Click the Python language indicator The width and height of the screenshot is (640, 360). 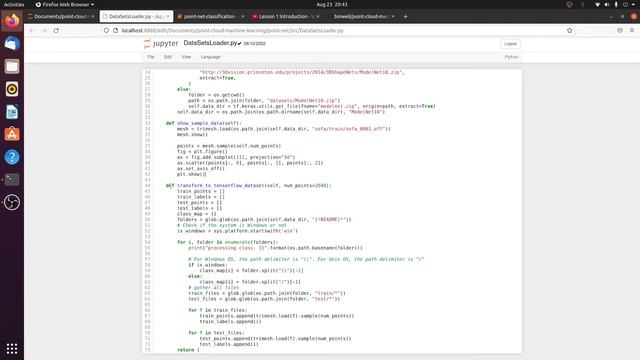511,57
